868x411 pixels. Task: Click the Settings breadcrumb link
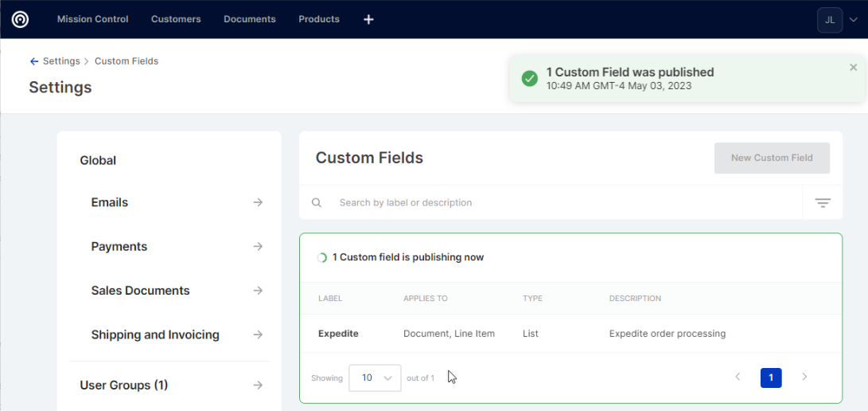tap(61, 61)
